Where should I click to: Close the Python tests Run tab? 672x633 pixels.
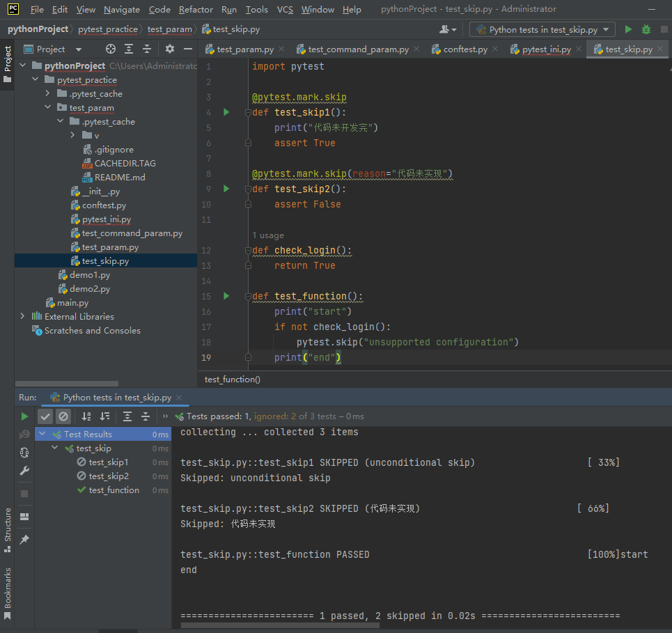click(x=179, y=398)
